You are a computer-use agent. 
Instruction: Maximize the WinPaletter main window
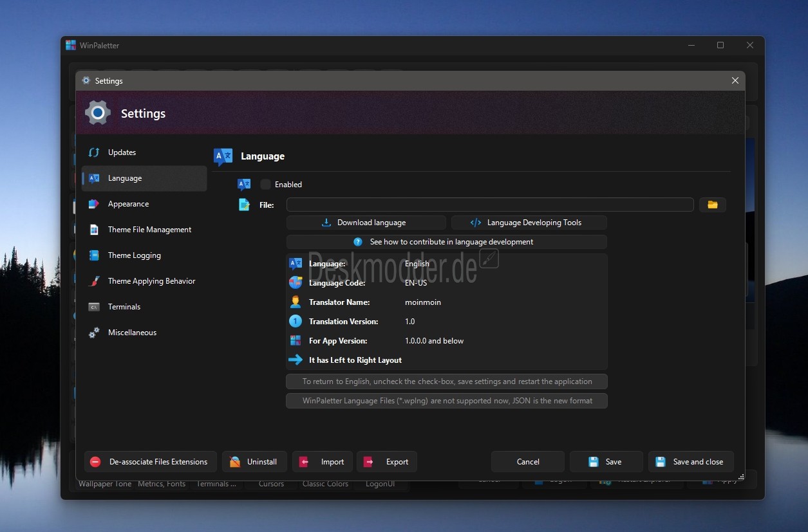tap(720, 45)
